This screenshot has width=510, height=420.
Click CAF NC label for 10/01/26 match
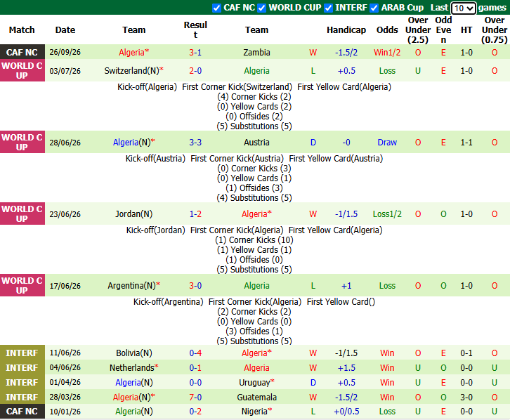22,412
